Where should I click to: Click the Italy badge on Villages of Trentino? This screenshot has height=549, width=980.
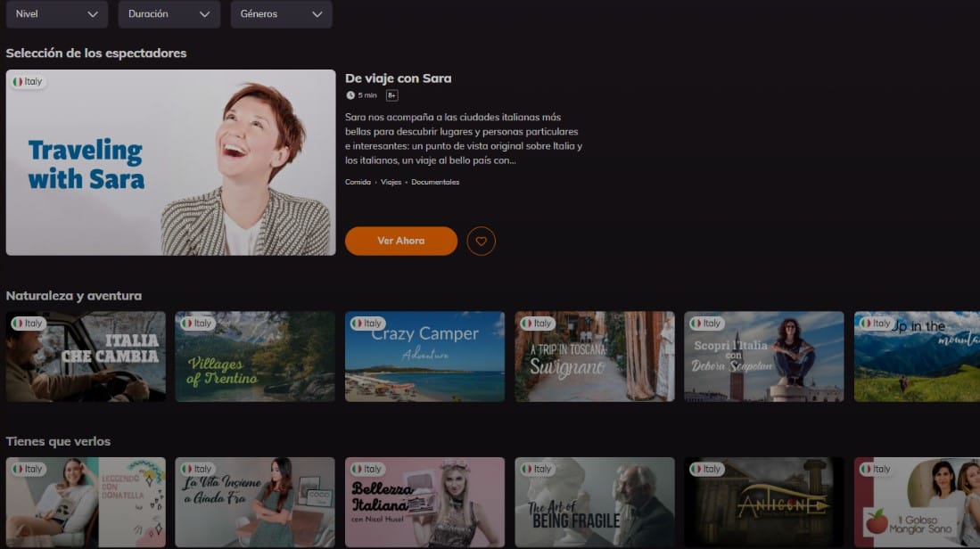click(198, 323)
